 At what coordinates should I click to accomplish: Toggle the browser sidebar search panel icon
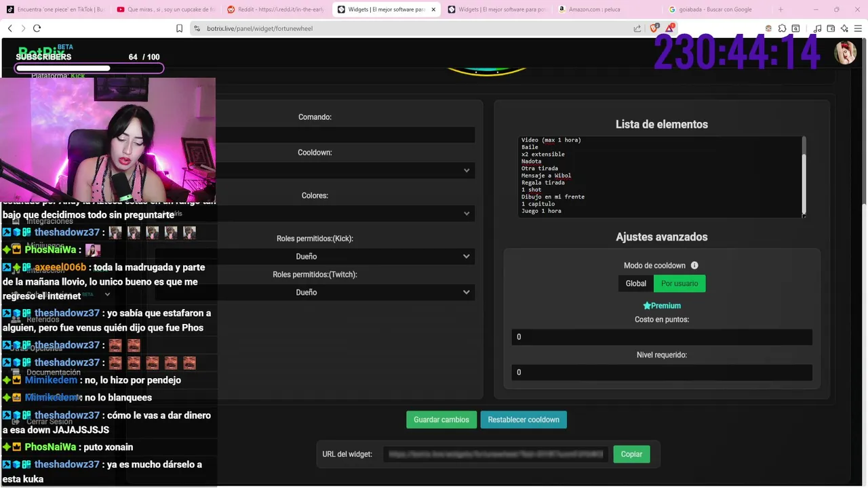(795, 28)
